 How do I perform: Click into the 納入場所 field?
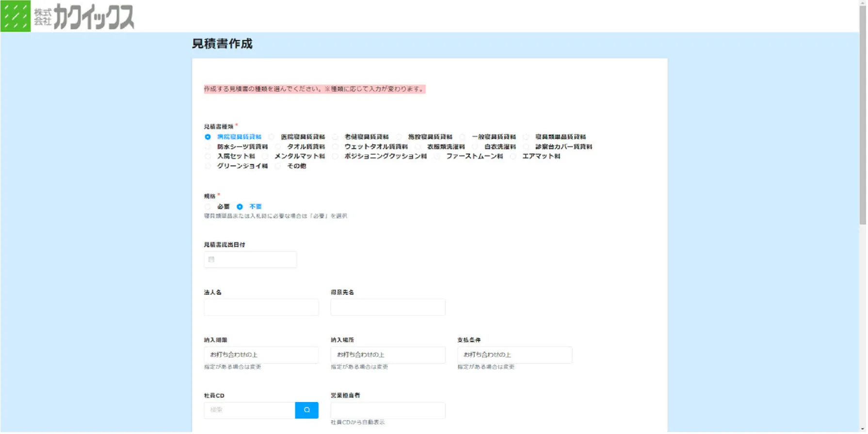click(x=387, y=355)
